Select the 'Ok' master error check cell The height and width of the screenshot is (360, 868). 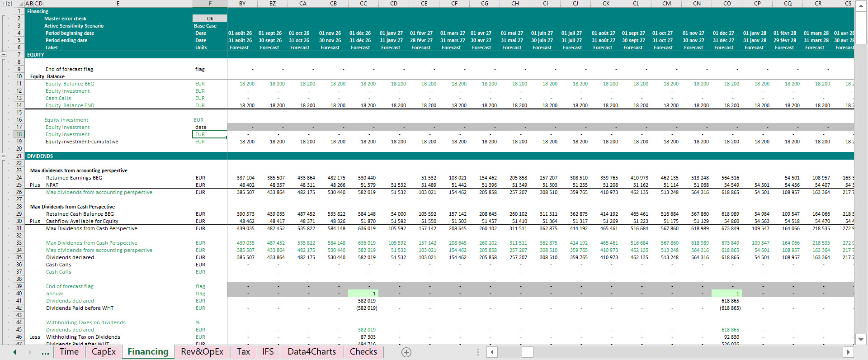[210, 19]
